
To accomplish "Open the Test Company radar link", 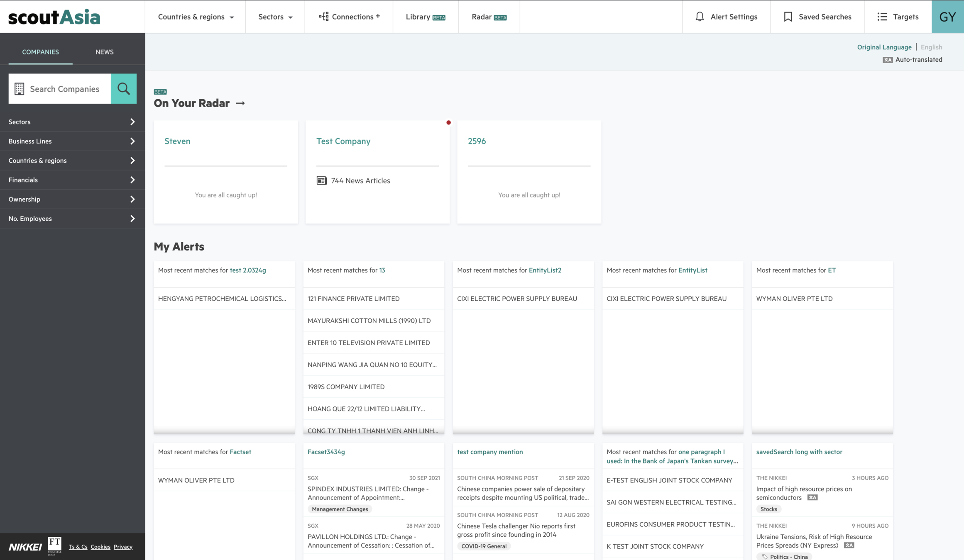I will click(343, 141).
